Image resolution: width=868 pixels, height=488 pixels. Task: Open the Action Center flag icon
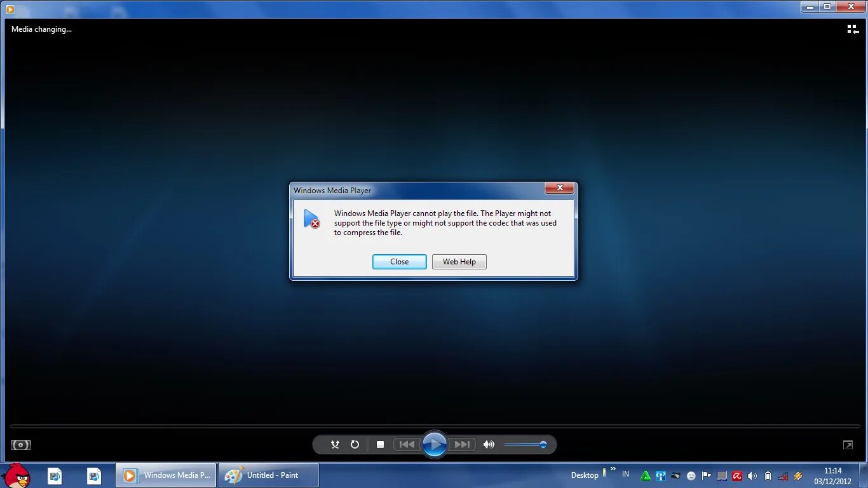706,476
